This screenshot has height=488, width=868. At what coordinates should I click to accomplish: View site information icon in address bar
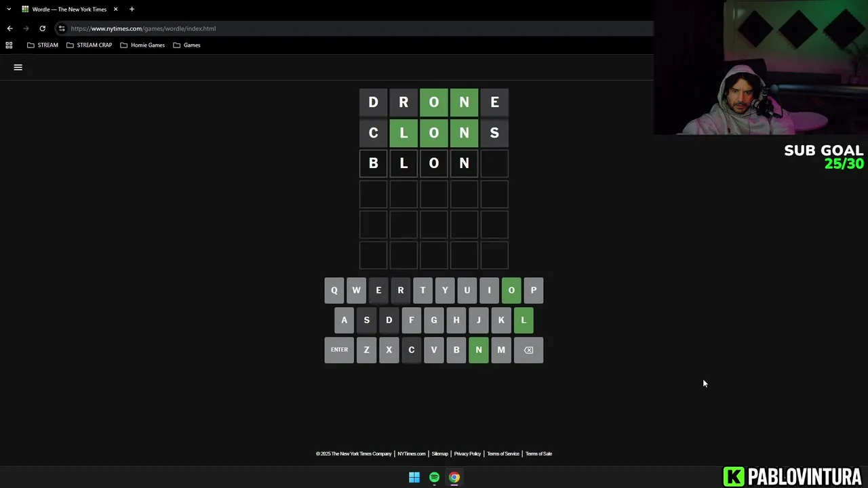pos(62,28)
